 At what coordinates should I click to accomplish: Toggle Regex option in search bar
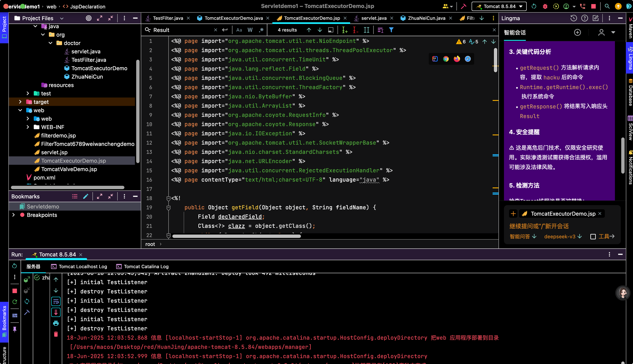(x=261, y=30)
